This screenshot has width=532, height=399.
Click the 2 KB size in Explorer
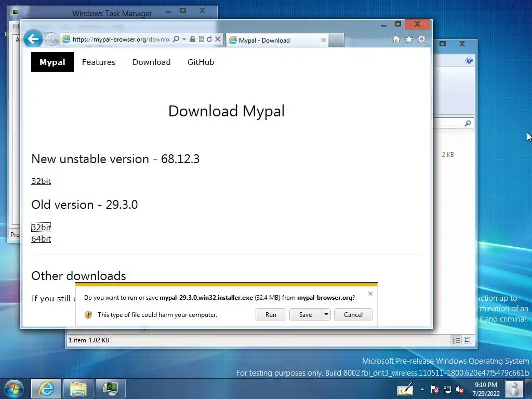click(448, 155)
